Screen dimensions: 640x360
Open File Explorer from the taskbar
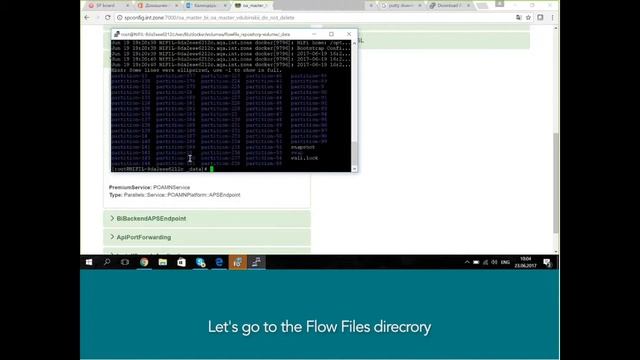pos(163,262)
